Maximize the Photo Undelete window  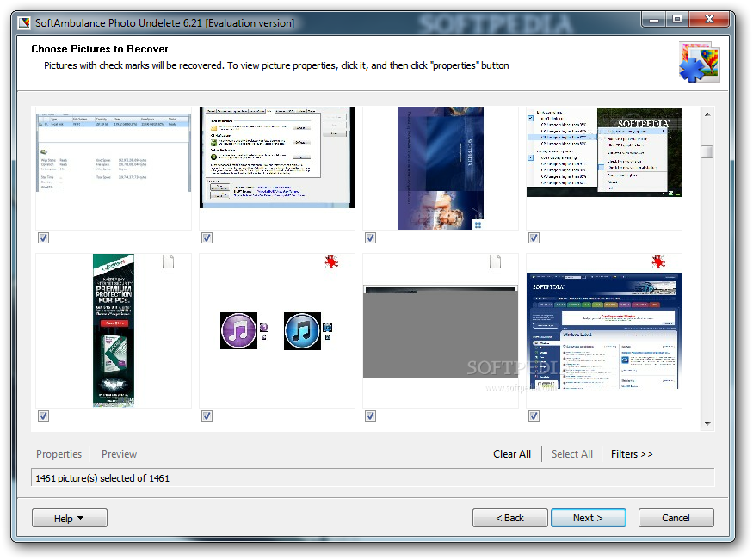tap(677, 20)
